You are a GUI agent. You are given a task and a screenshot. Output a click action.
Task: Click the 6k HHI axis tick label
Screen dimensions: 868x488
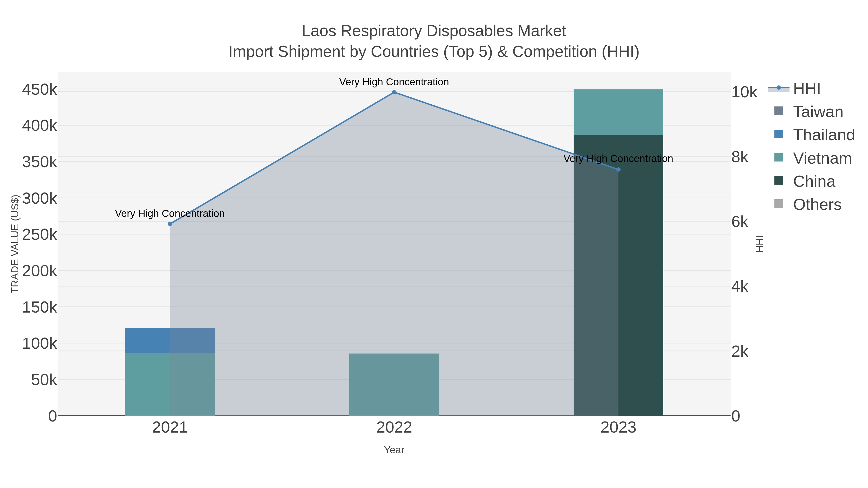[x=740, y=222]
